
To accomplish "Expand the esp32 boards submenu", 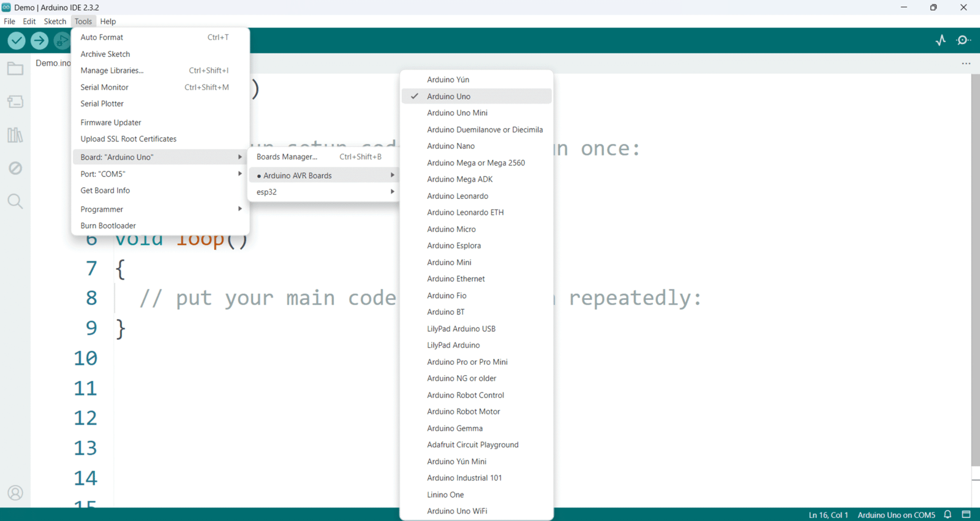I will [x=324, y=192].
